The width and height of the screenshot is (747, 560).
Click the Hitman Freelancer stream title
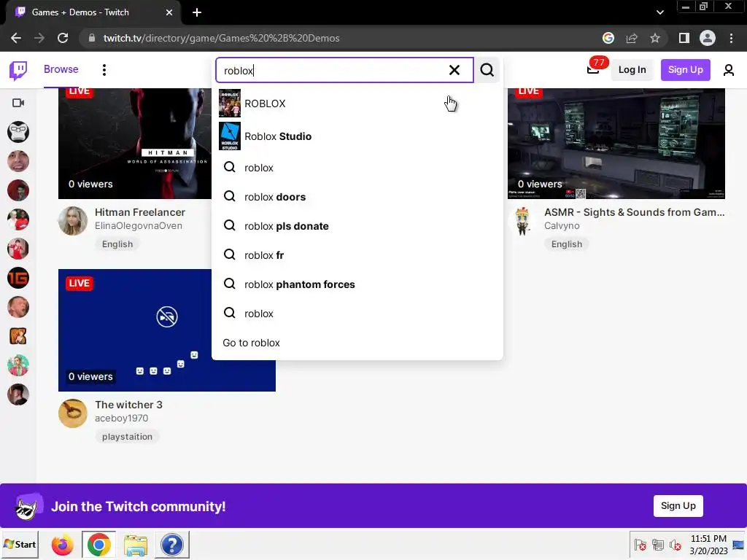[x=139, y=212]
